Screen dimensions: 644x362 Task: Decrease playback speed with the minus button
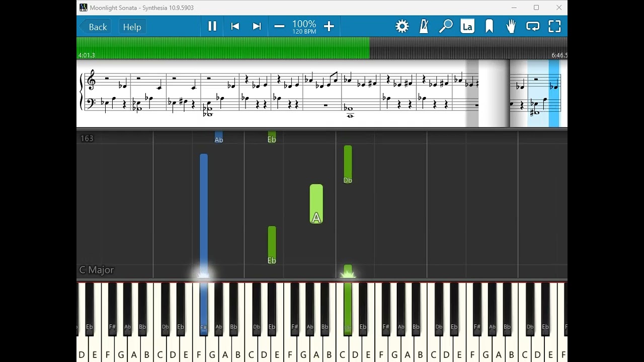pyautogui.click(x=279, y=27)
